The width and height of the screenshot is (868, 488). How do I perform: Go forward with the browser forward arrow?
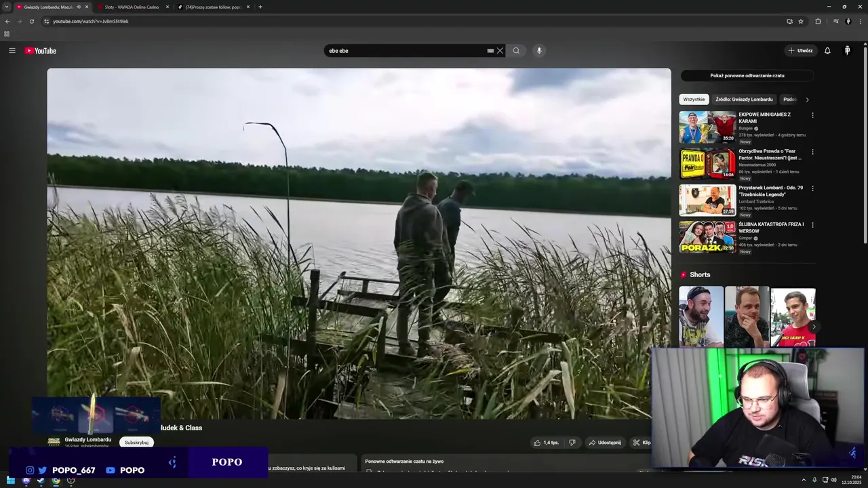19,21
